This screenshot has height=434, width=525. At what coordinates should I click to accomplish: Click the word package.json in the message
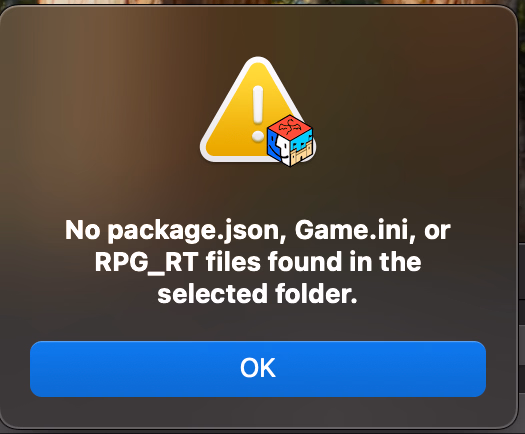[x=193, y=231]
